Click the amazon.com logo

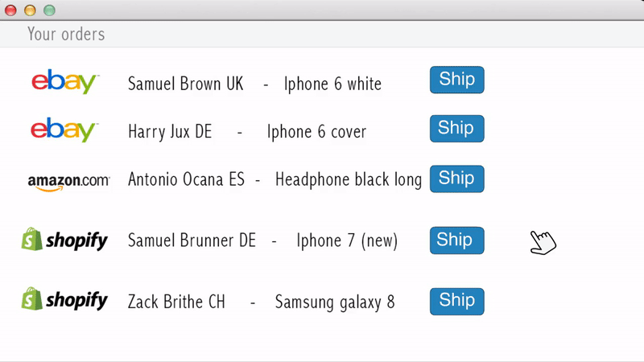tap(68, 183)
